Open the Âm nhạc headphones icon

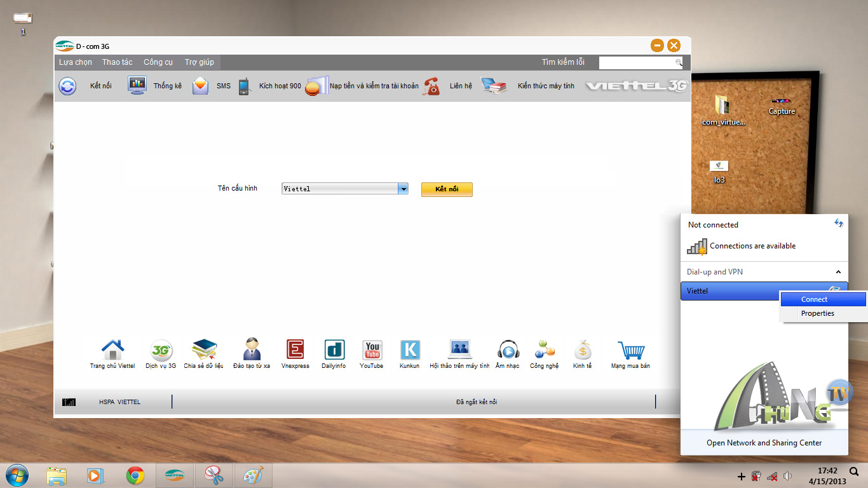pos(508,349)
